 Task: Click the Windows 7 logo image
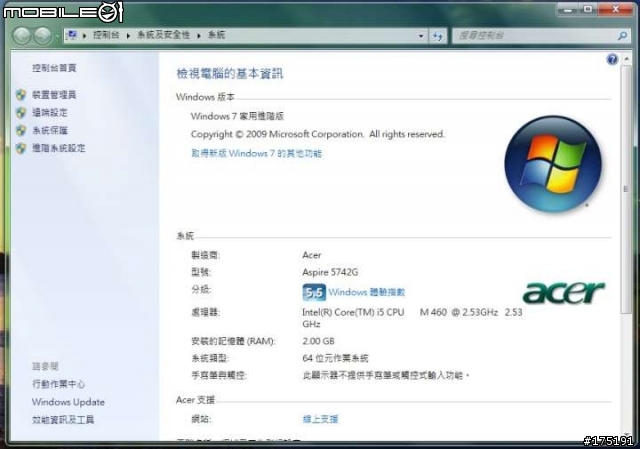[x=553, y=164]
